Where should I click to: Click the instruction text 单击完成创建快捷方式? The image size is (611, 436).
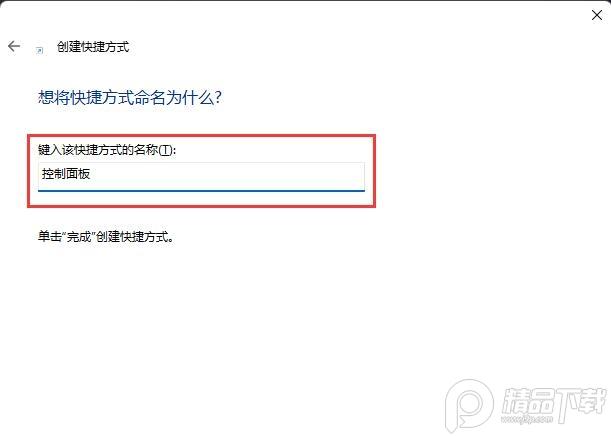(x=106, y=237)
